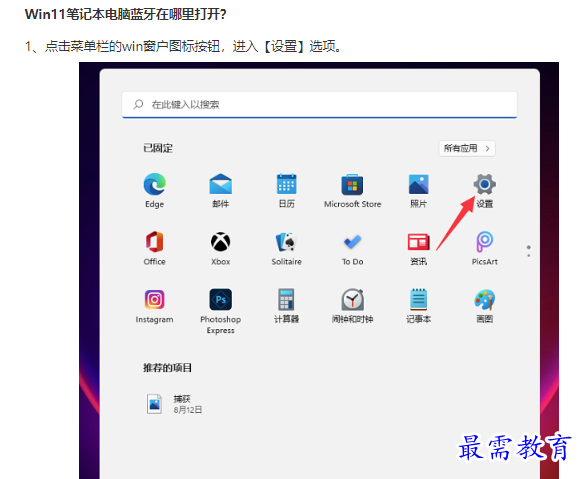This screenshot has height=479, width=580.
Task: Open 设置 settings gear icon
Action: [485, 184]
